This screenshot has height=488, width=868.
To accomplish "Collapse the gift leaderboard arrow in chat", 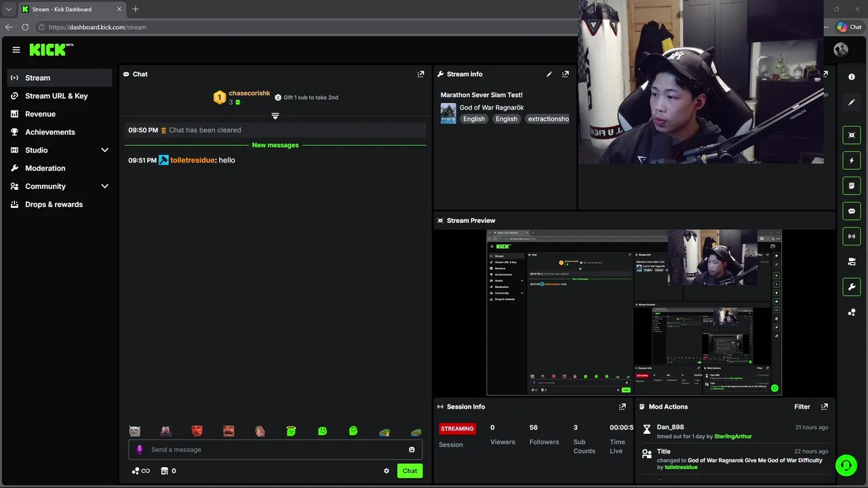I will tap(275, 116).
